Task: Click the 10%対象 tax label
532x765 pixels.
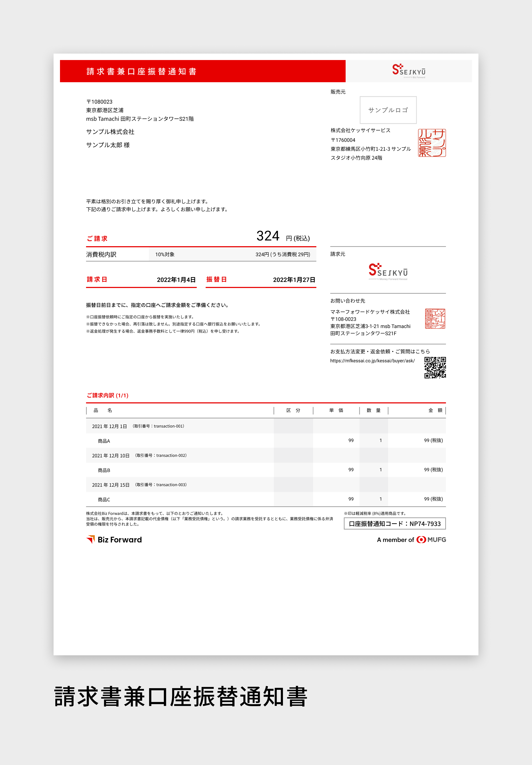Action: (x=165, y=254)
